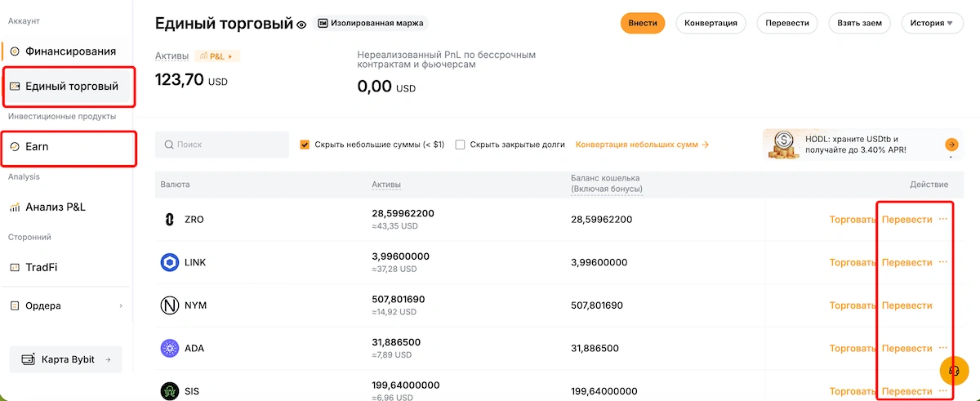Open Конвертация небольших сумм link

pos(642,145)
